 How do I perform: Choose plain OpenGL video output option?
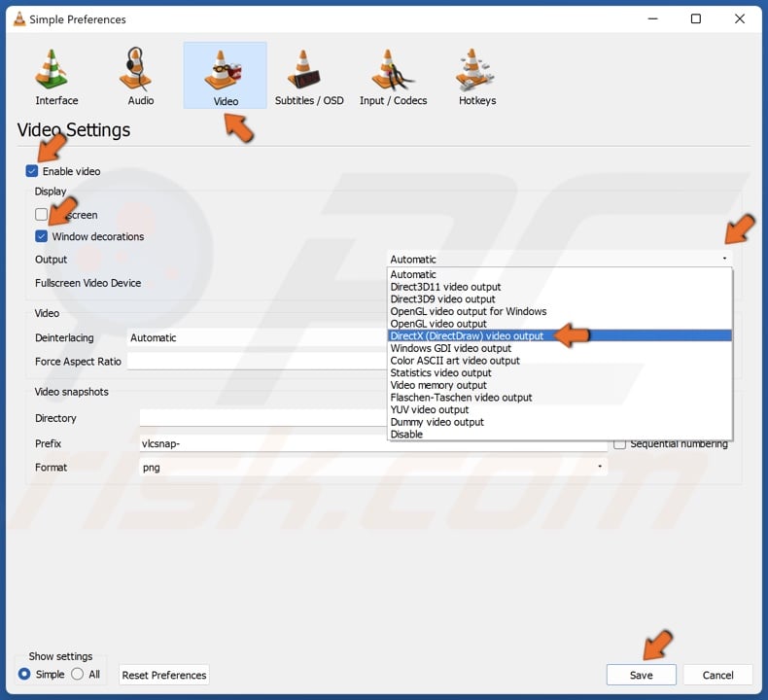(x=560, y=324)
